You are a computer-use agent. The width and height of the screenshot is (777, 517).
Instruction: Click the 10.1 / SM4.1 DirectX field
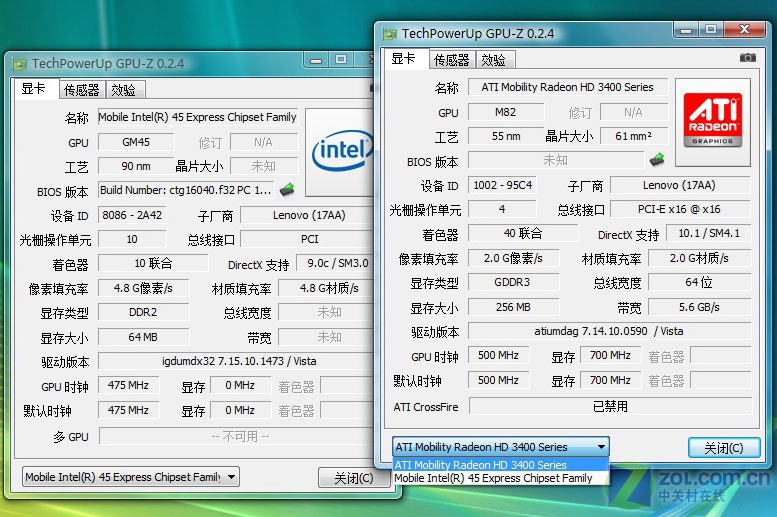709,233
